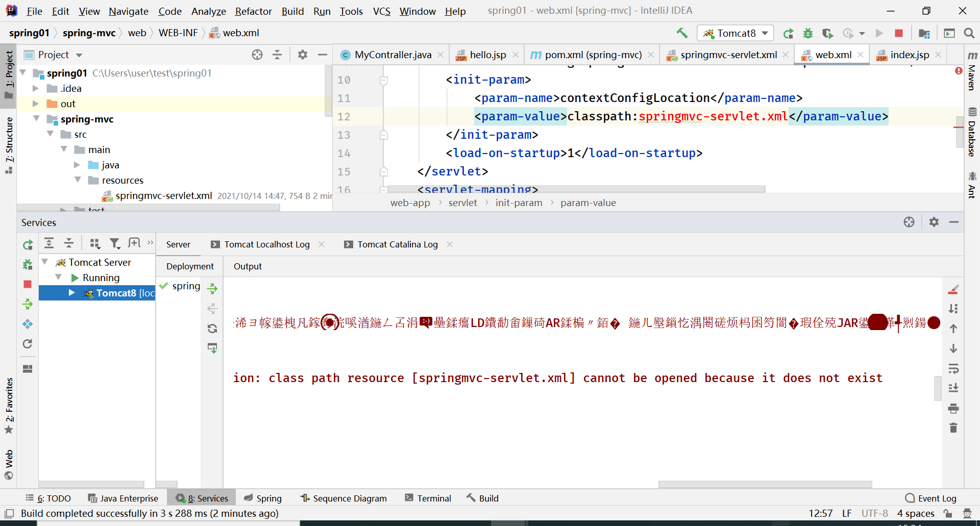Jump up the console stack trace
Viewport: 980px width, 526px height.
(953, 329)
